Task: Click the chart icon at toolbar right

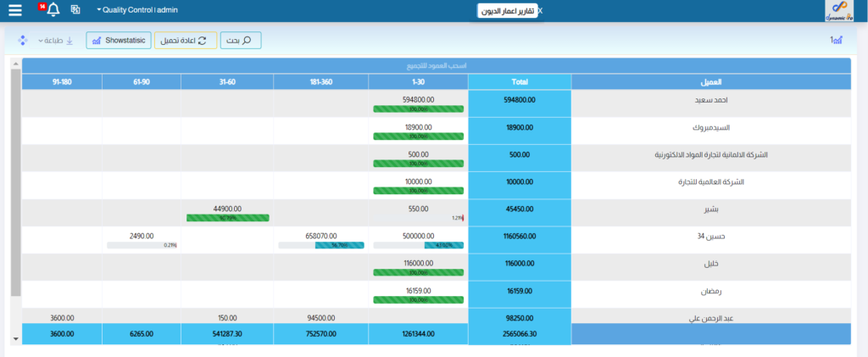Action: coord(836,40)
